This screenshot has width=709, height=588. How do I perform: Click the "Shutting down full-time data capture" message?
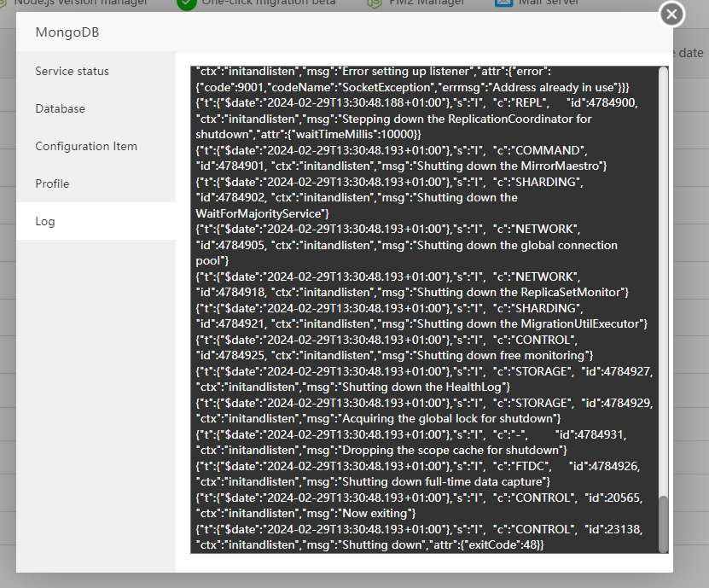click(442, 481)
